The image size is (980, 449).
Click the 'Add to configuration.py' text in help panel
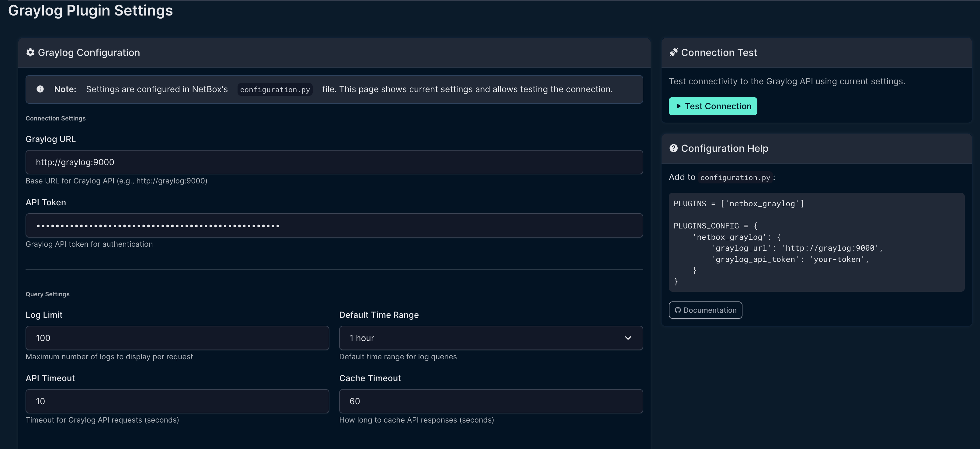point(722,177)
